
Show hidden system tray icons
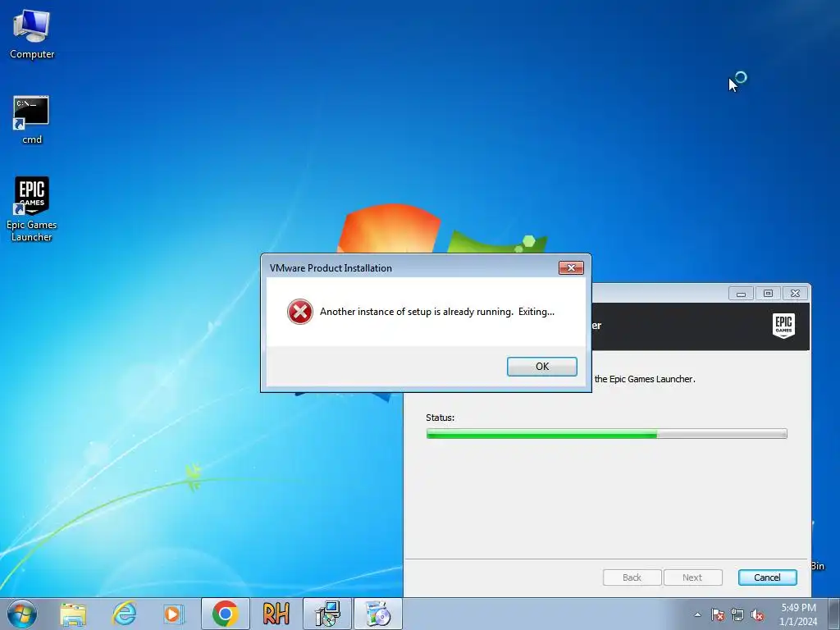click(697, 614)
